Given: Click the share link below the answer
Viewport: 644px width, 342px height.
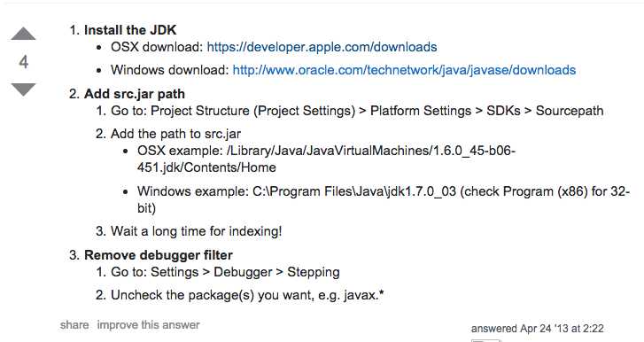Looking at the screenshot, I should coord(74,325).
